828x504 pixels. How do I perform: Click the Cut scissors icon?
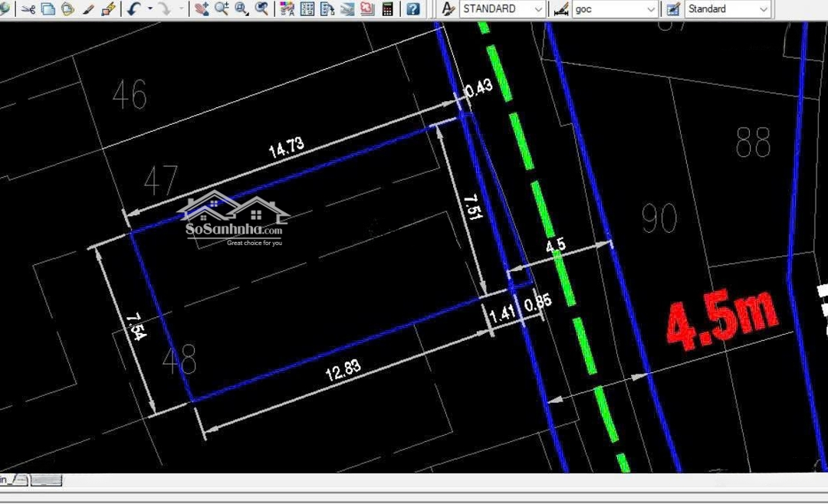tap(28, 9)
